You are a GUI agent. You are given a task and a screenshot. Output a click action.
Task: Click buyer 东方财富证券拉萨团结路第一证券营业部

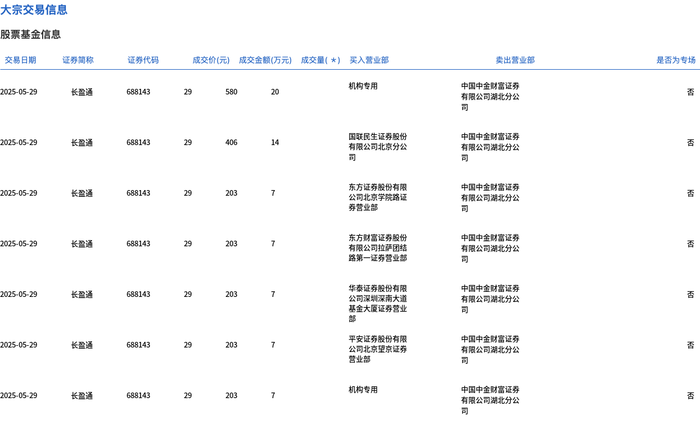378,248
